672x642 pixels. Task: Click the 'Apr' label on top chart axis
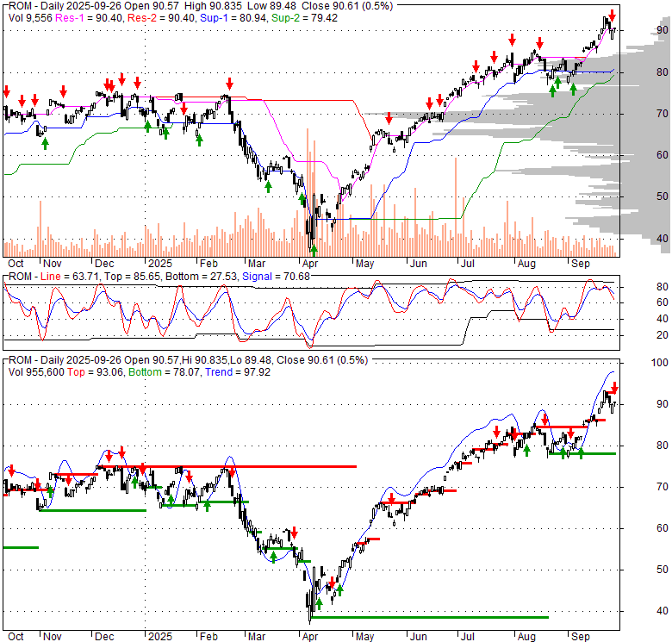(x=310, y=264)
